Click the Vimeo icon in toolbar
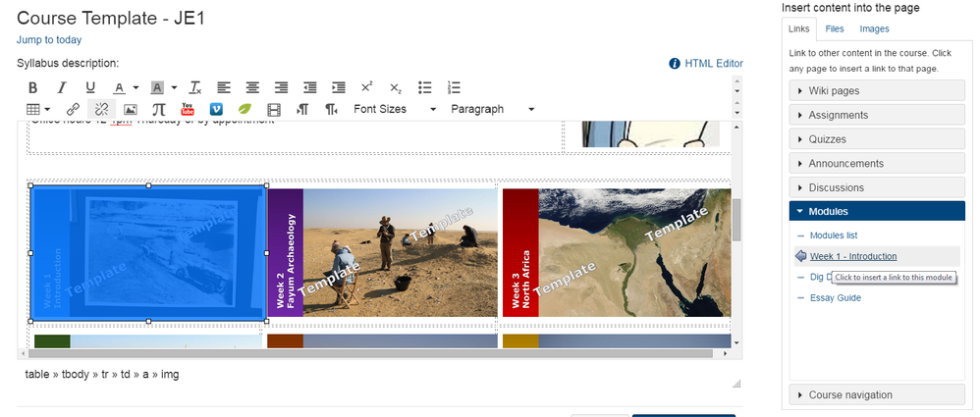 click(215, 109)
